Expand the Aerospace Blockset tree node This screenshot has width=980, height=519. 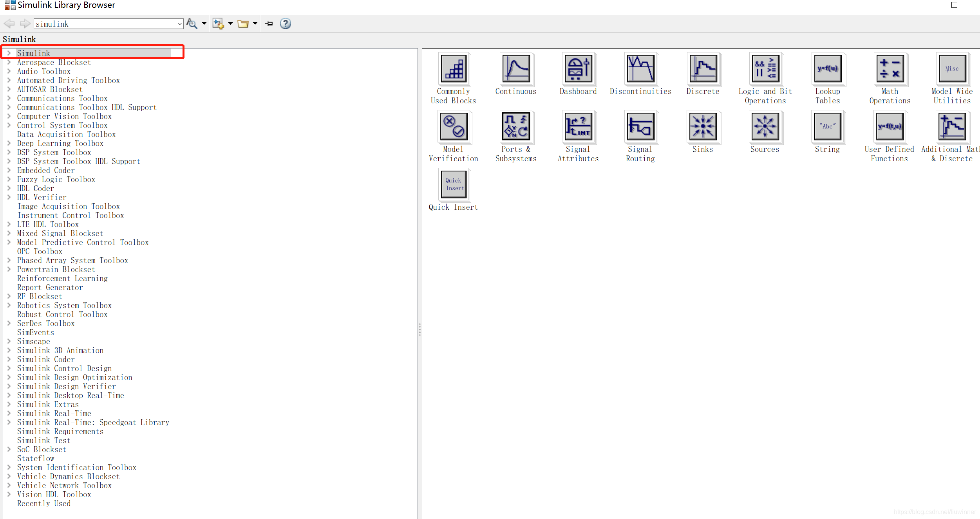(x=9, y=62)
